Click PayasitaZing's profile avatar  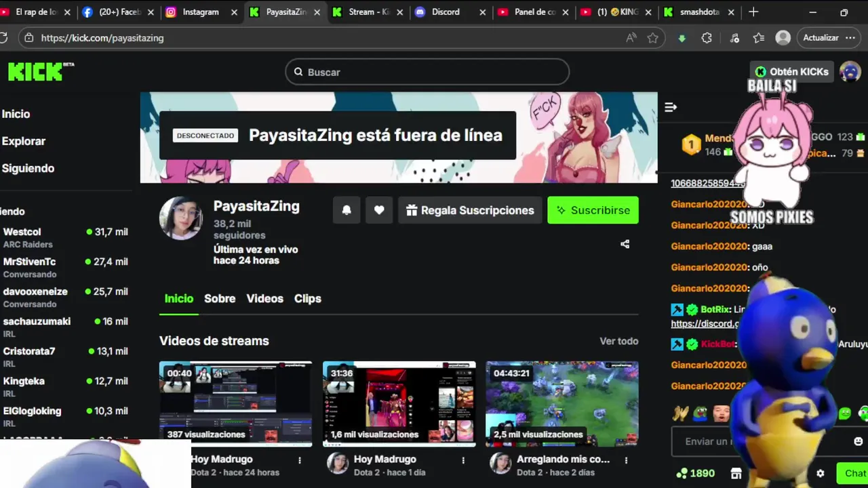[180, 218]
